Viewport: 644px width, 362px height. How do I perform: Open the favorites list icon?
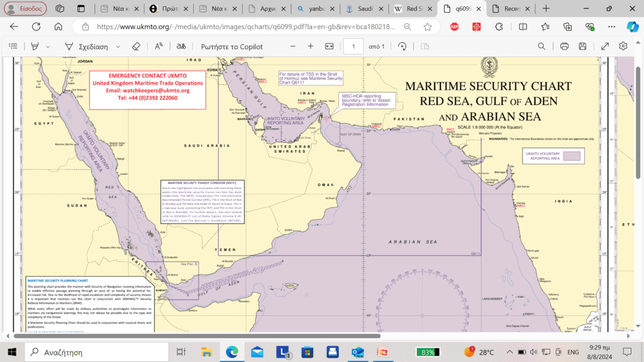pos(545,26)
